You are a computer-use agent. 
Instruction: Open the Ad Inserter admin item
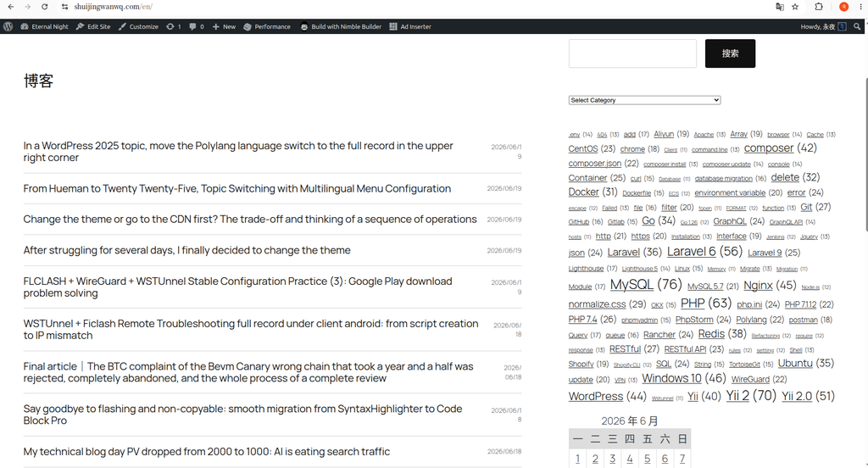tap(410, 26)
